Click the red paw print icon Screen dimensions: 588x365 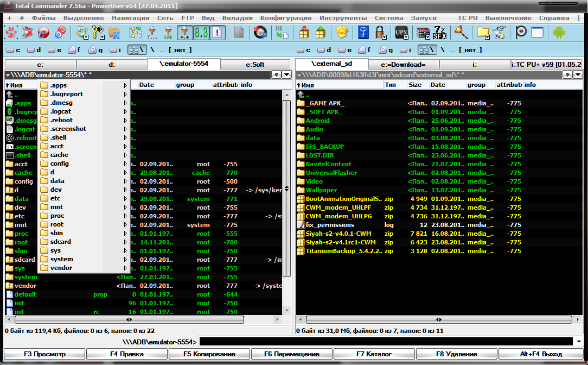11,33
